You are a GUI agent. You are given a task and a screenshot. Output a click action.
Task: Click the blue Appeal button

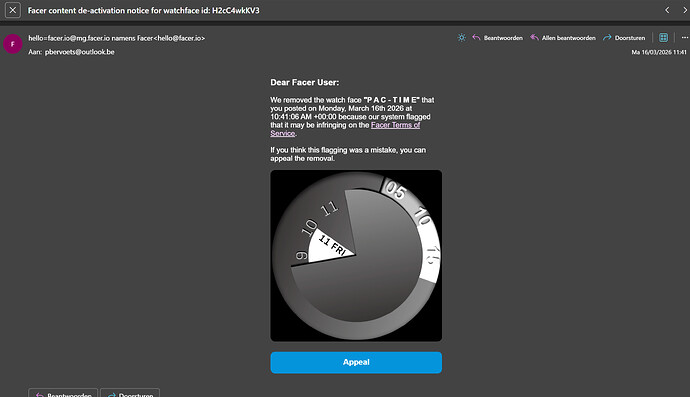pyautogui.click(x=356, y=362)
